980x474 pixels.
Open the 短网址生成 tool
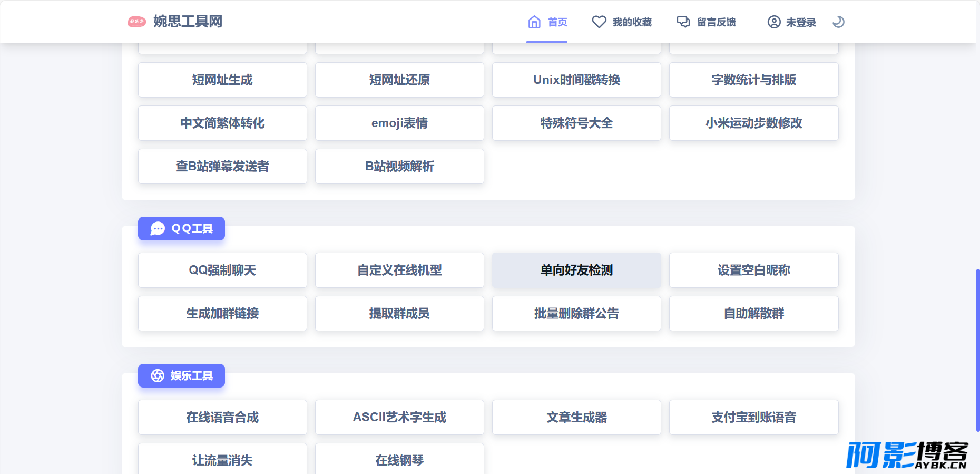click(222, 80)
